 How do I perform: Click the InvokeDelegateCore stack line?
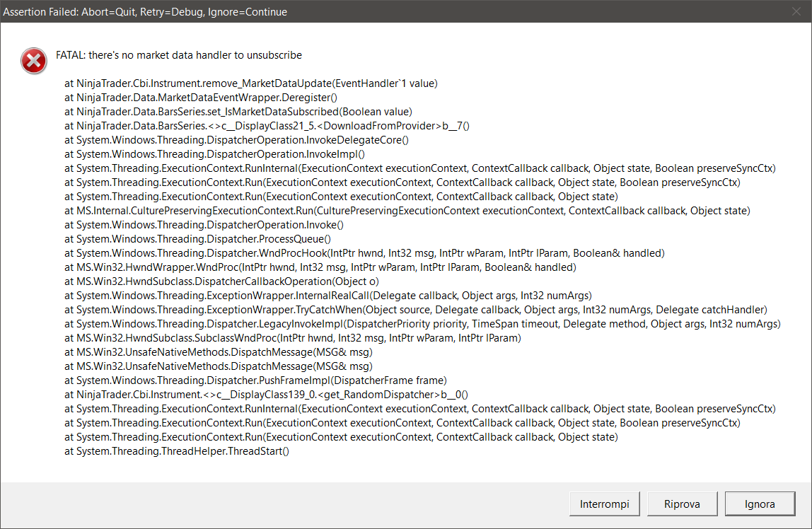237,140
